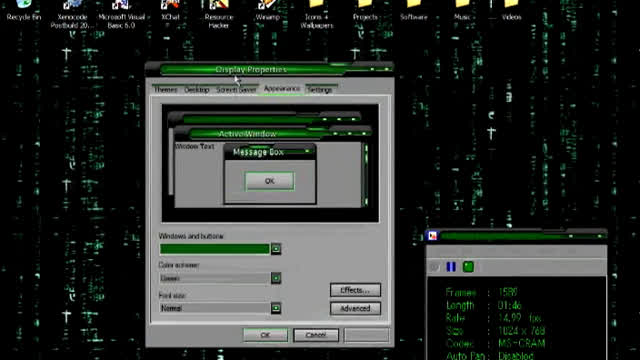Click the "Frames" label in recorder
The height and width of the screenshot is (360, 640).
point(461,292)
